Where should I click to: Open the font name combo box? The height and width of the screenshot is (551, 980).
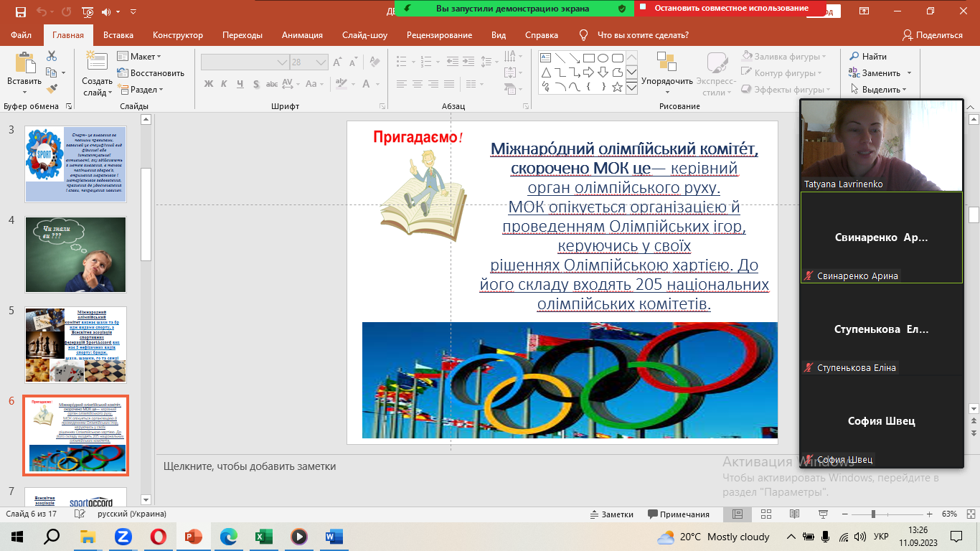tap(245, 62)
